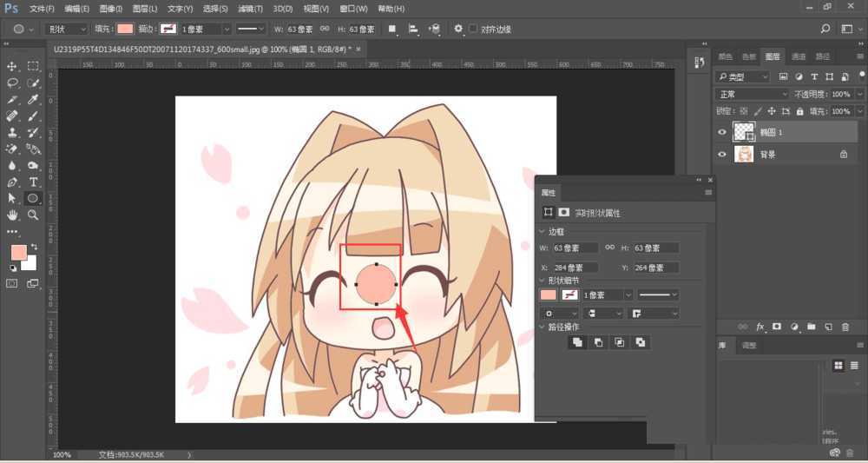
Task: Select the Hand tool
Action: 12,215
